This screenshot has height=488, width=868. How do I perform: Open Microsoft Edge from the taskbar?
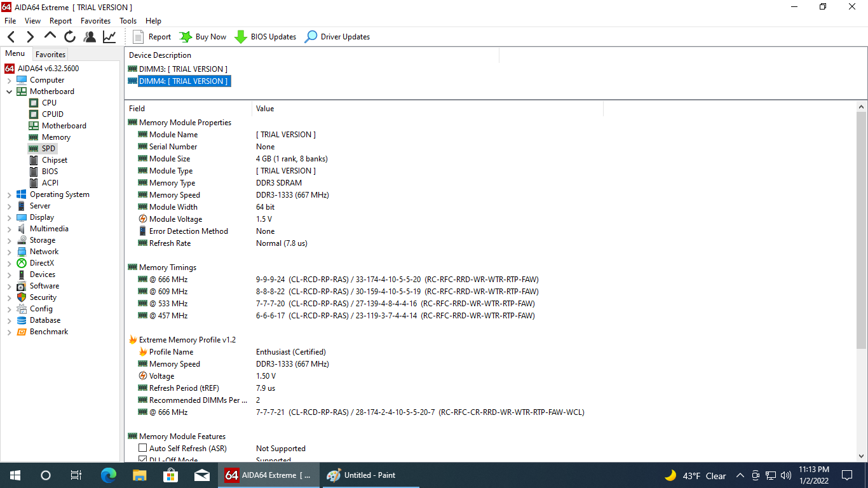click(x=109, y=475)
